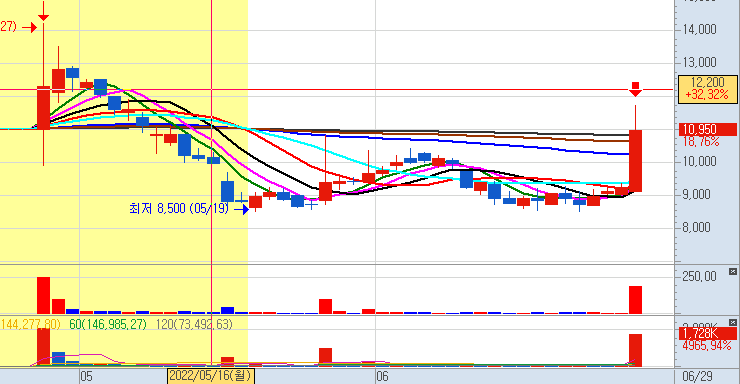
Task: Click the 05 month marker on time axis
Action: (x=86, y=376)
